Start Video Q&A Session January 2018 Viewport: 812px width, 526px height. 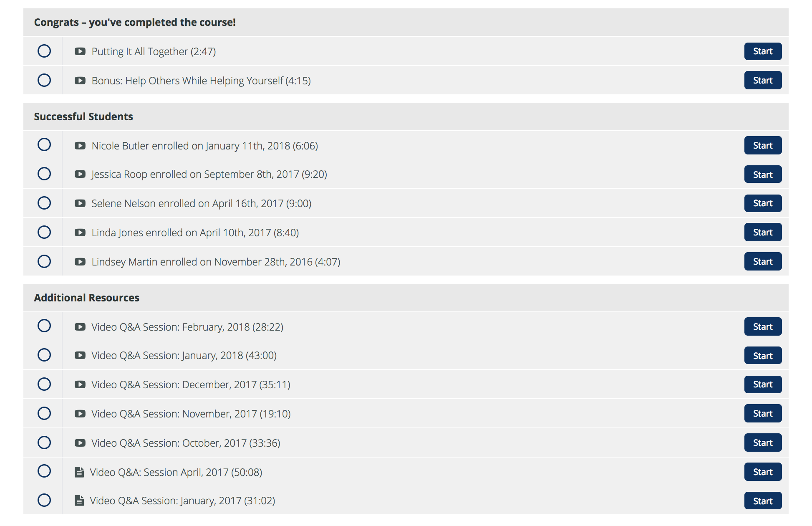click(763, 356)
